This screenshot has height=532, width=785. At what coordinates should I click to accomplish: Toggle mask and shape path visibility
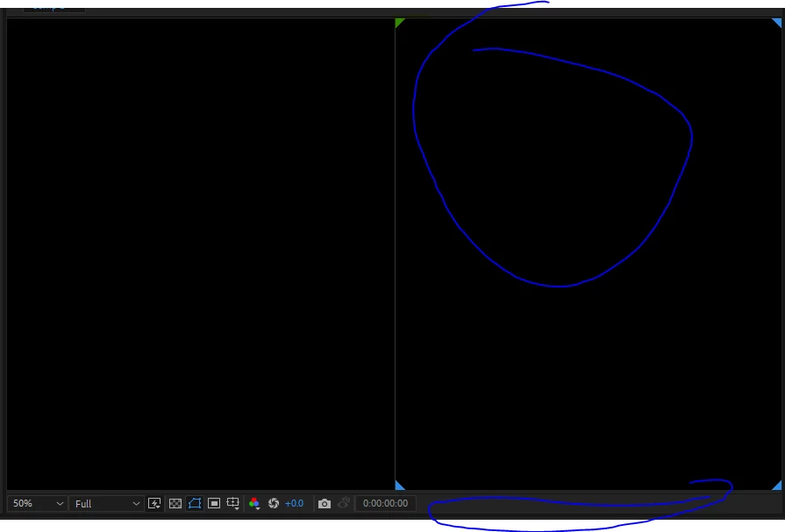[195, 503]
